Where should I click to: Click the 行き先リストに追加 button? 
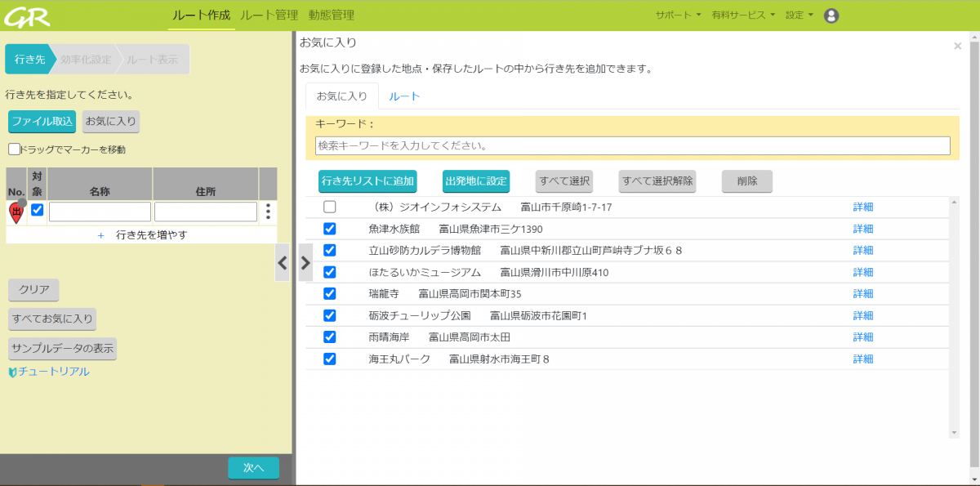coord(367,181)
